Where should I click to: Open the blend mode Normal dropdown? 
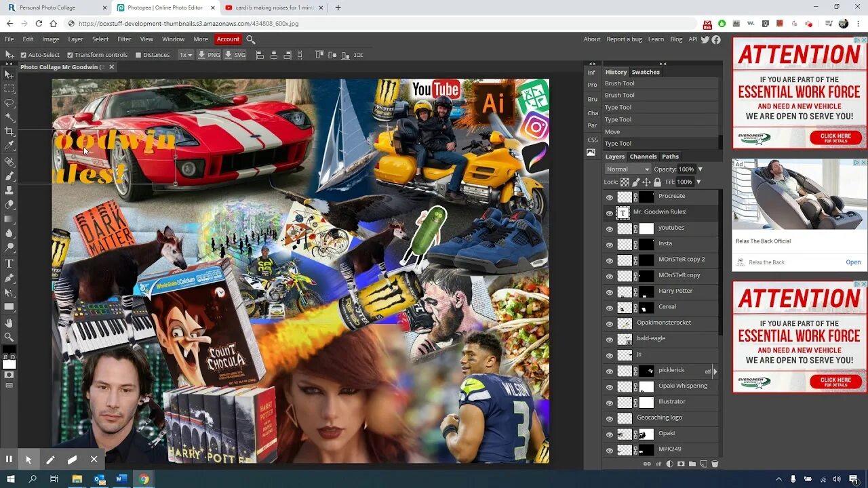click(x=627, y=169)
